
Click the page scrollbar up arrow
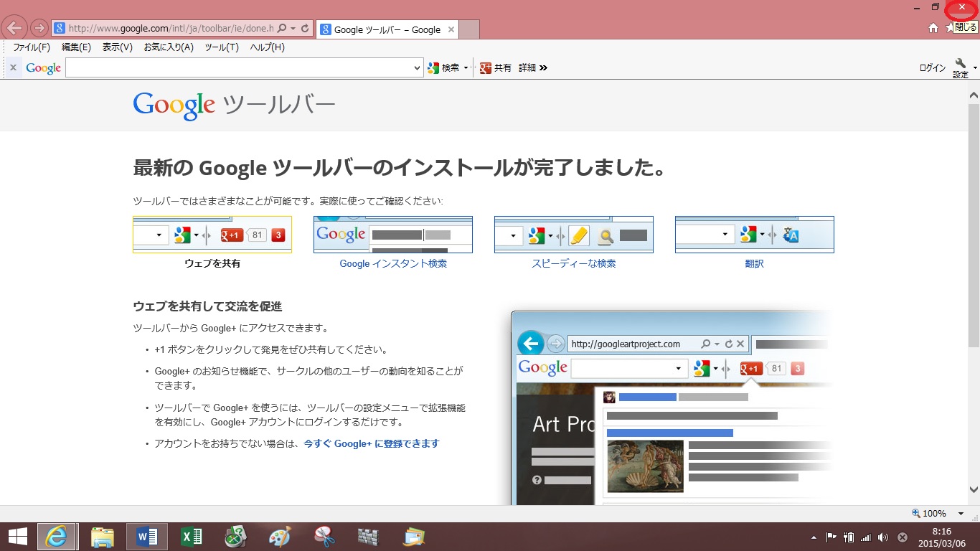click(974, 95)
